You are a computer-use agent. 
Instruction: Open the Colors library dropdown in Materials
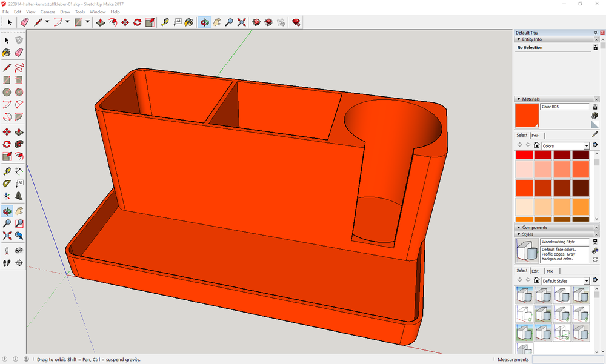587,146
